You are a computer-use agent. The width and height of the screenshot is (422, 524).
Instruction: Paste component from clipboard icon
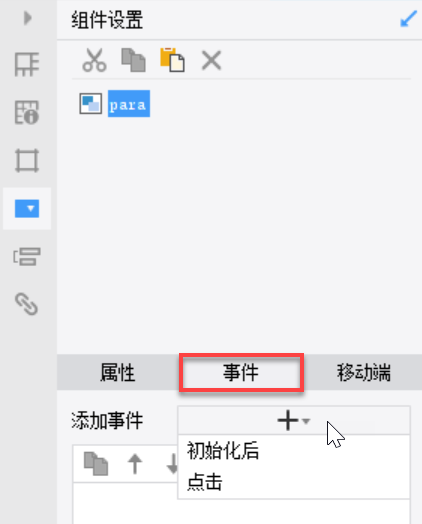coord(172,60)
